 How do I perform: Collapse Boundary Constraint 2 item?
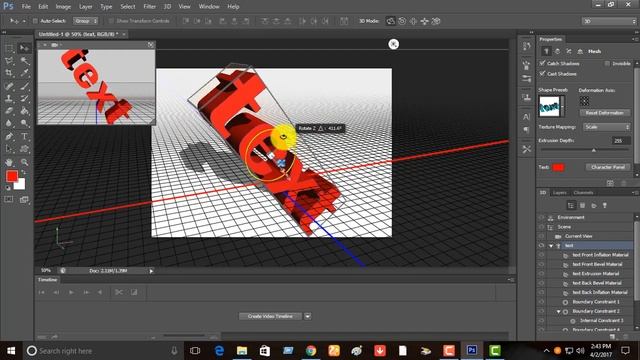[x=558, y=311]
